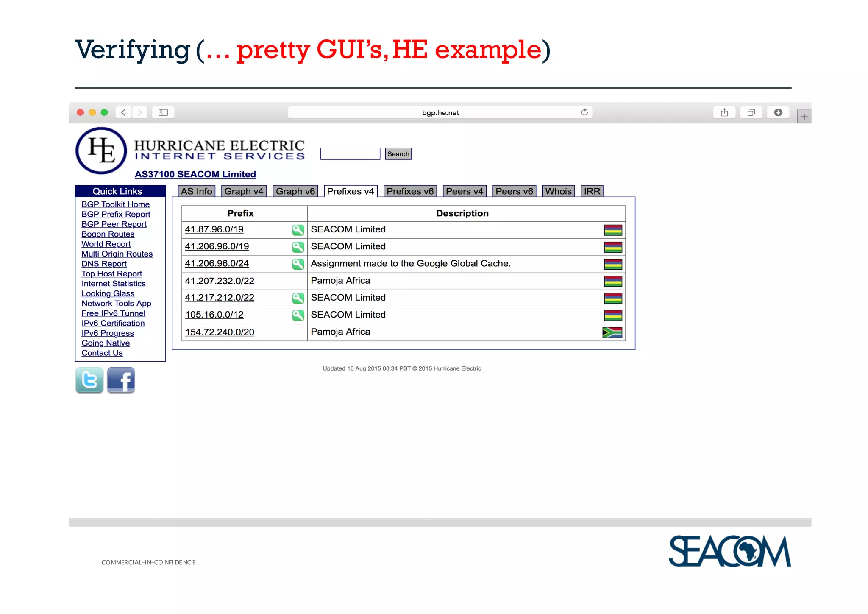Open IPv6 Certification quick link

point(113,323)
